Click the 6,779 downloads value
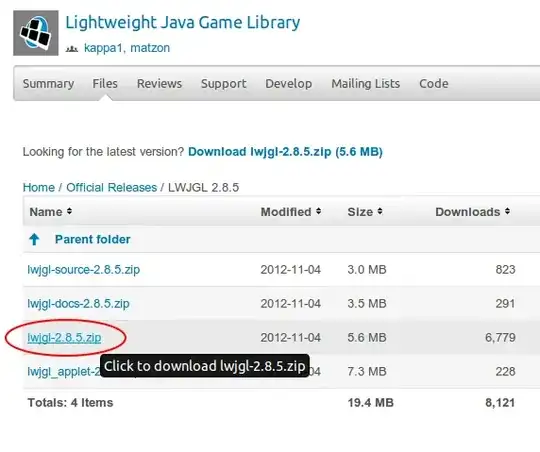 coord(500,338)
